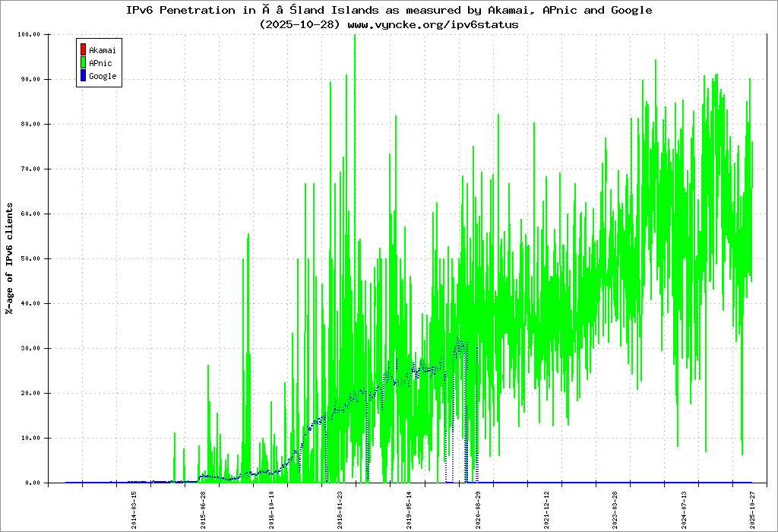Click the 2025-10-28 date in the subtitle
778x532 pixels.
(301, 24)
